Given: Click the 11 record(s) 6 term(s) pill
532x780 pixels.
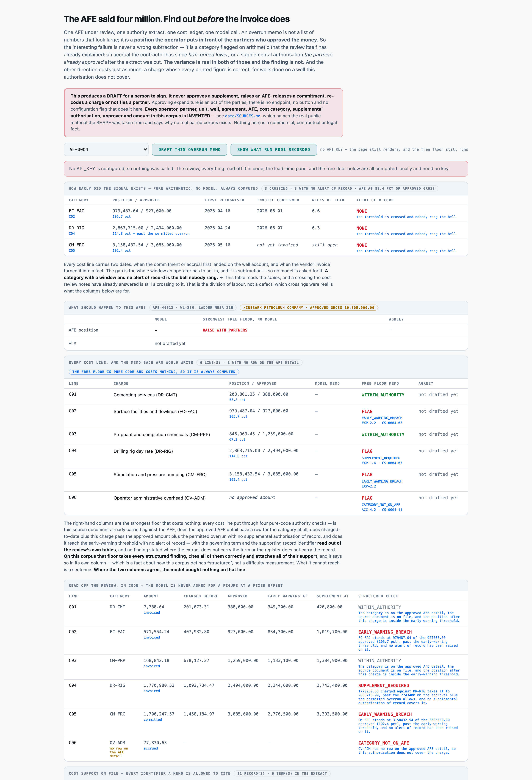Looking at the screenshot, I should click(282, 773).
